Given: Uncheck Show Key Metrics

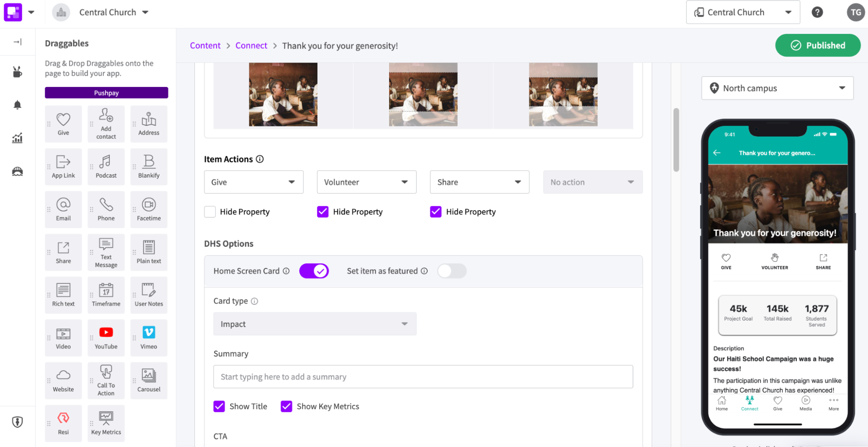Looking at the screenshot, I should point(287,406).
